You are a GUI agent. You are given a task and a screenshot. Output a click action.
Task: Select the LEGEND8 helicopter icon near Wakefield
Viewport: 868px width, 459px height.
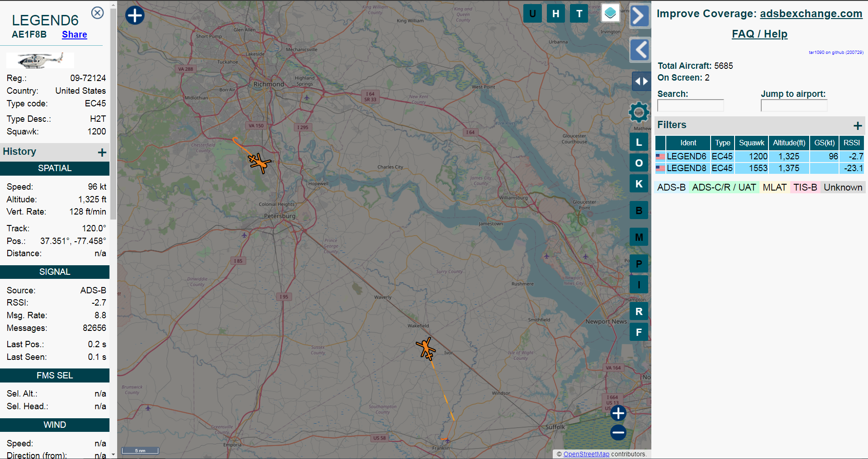pyautogui.click(x=426, y=349)
